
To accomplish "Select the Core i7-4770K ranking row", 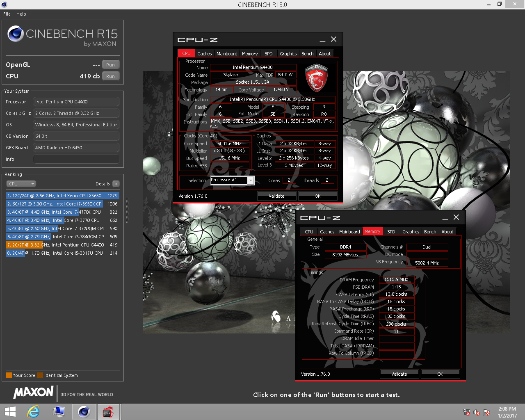I will [62, 212].
